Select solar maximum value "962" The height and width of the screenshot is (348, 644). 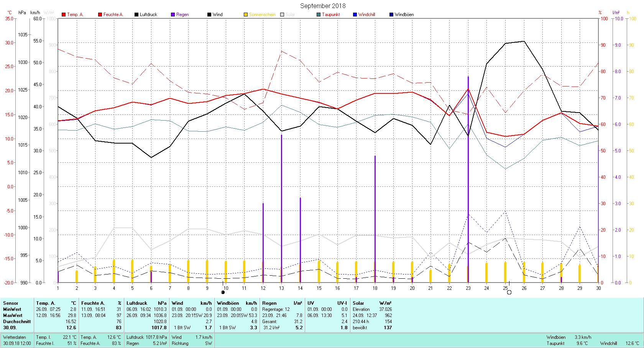388,315
